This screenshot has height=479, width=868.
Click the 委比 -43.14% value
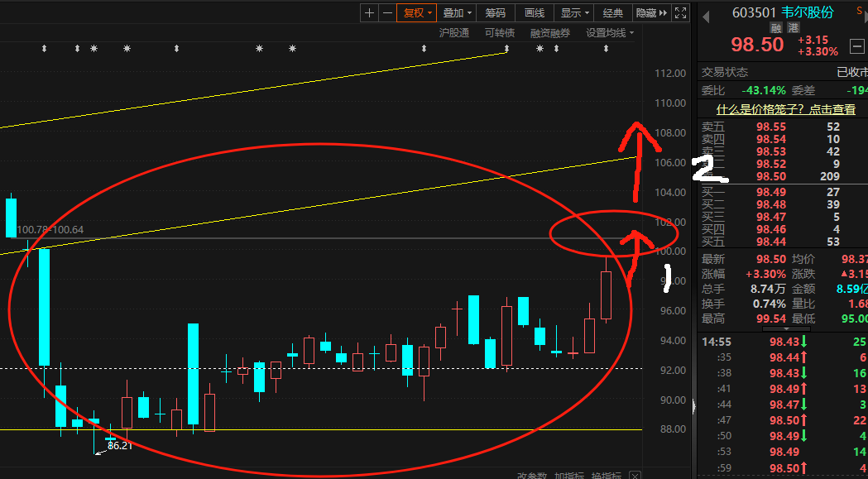pyautogui.click(x=764, y=90)
